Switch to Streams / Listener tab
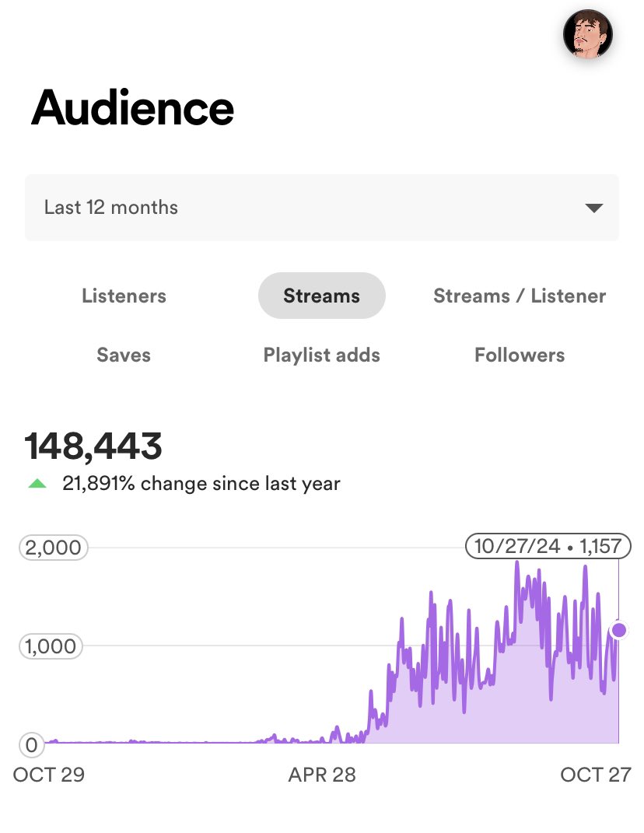 (x=520, y=296)
